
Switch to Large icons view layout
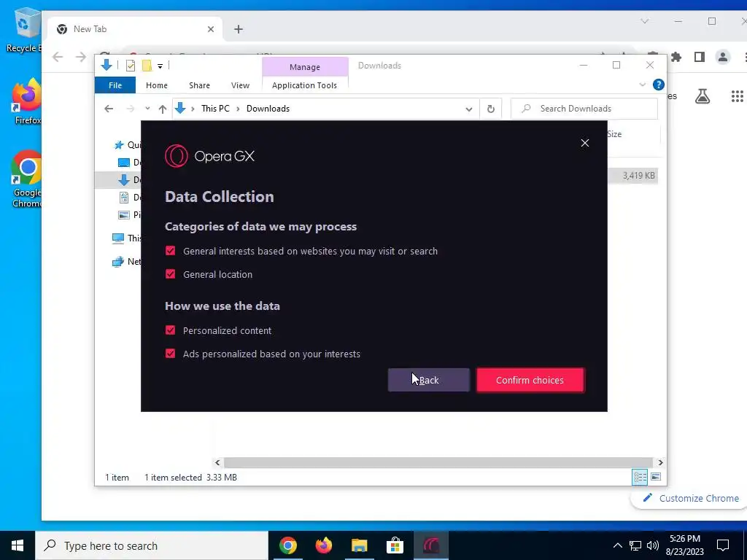[x=656, y=477]
